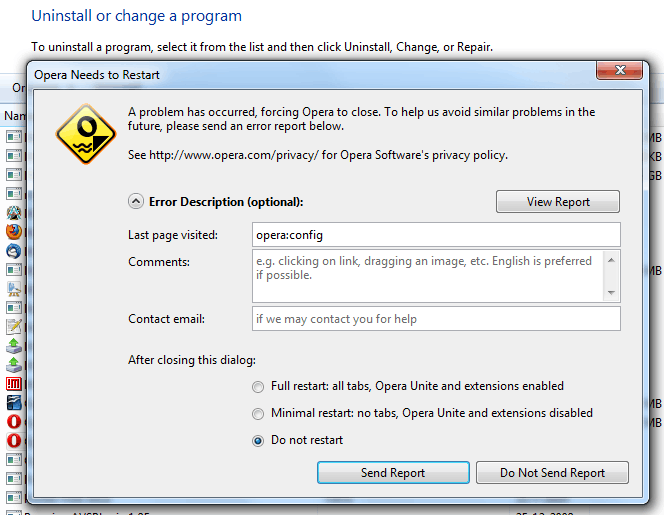This screenshot has width=664, height=515.
Task: Click the Firefox icon in programs list
Action: click(14, 232)
